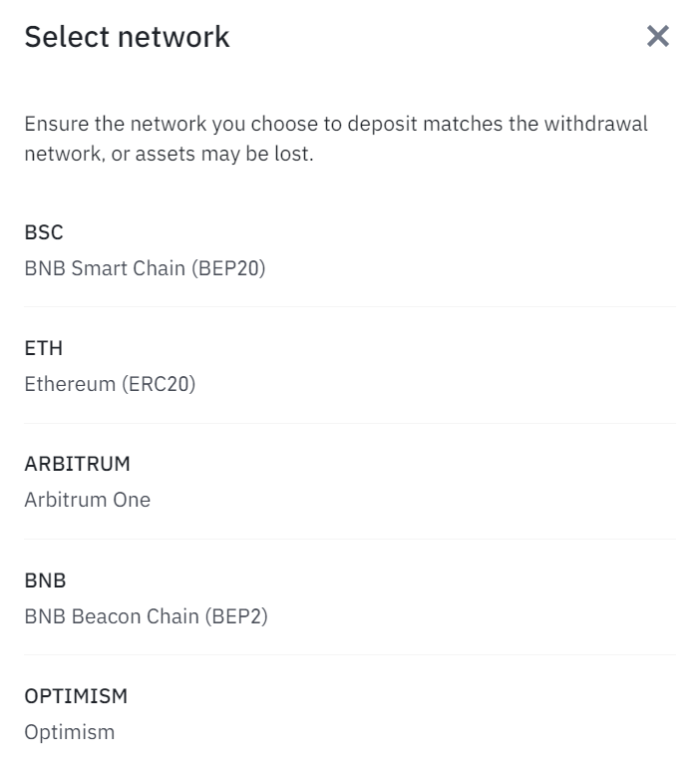This screenshot has width=700, height=779.
Task: Click divider line below BSC option
Action: [x=349, y=307]
